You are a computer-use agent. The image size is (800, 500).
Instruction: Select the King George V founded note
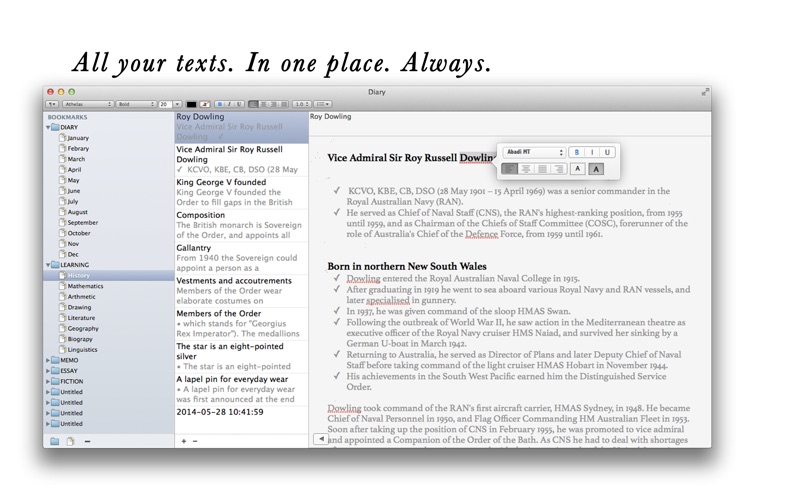(x=241, y=192)
